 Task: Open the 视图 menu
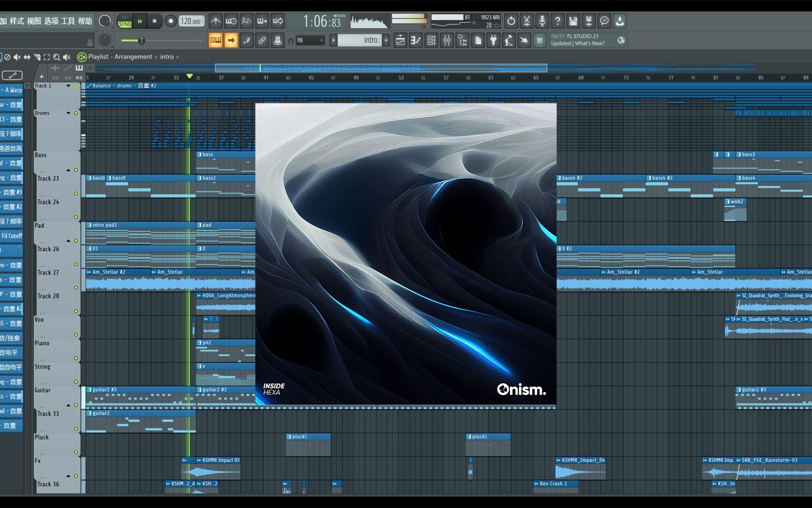[x=34, y=21]
